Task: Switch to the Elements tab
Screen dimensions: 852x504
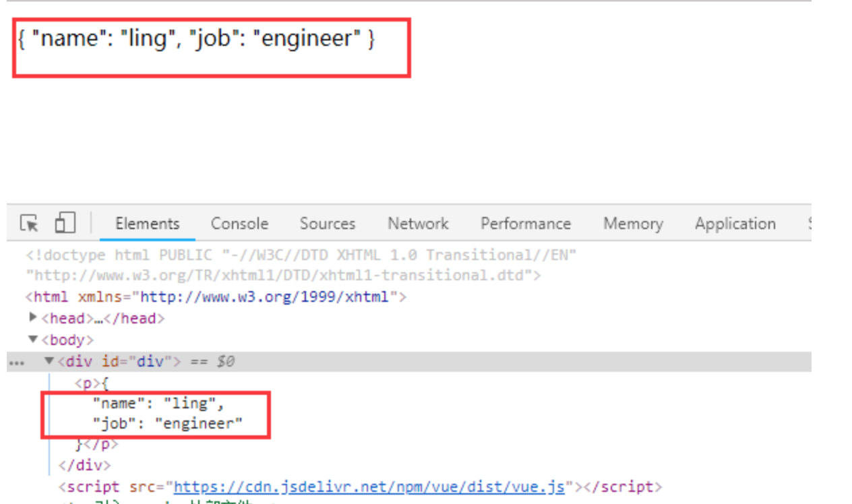Action: pos(147,224)
